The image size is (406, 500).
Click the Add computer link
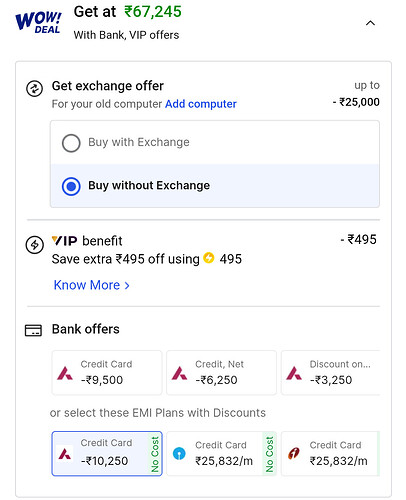pos(201,104)
